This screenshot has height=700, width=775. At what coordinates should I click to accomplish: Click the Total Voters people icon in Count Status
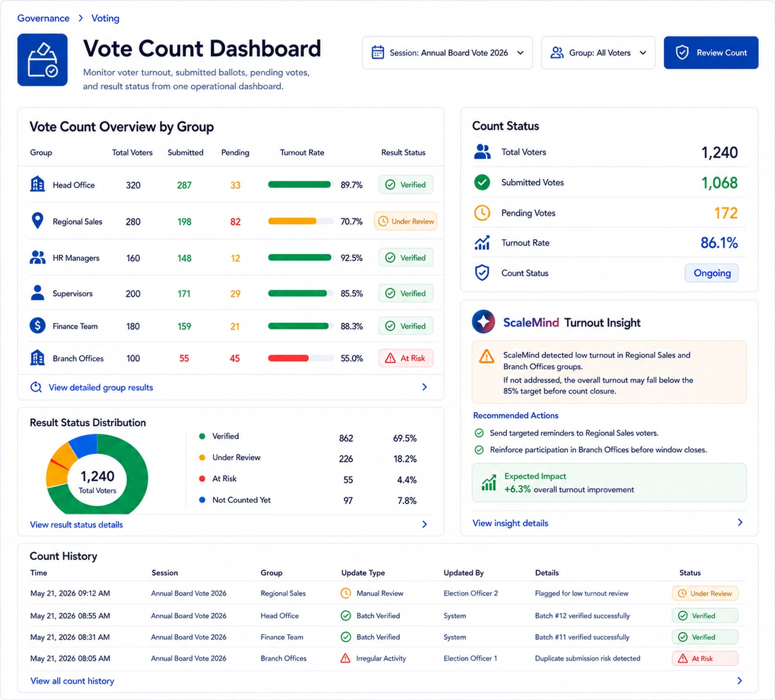[x=482, y=152]
